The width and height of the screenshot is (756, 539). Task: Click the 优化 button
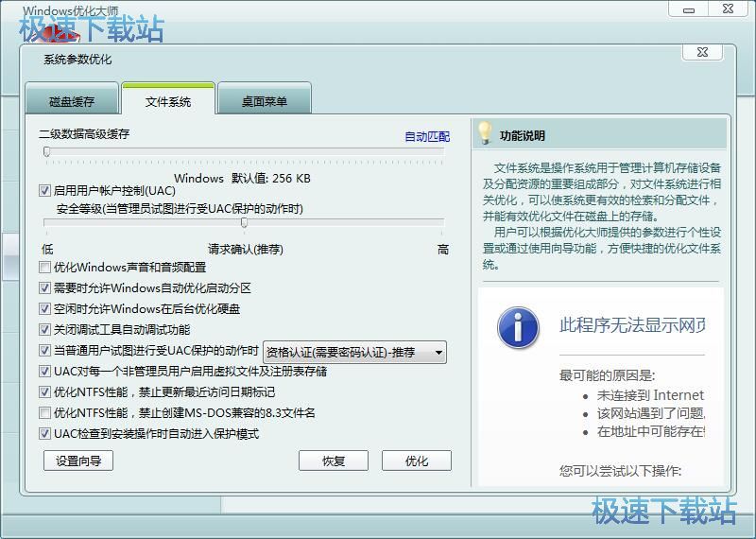tap(417, 461)
